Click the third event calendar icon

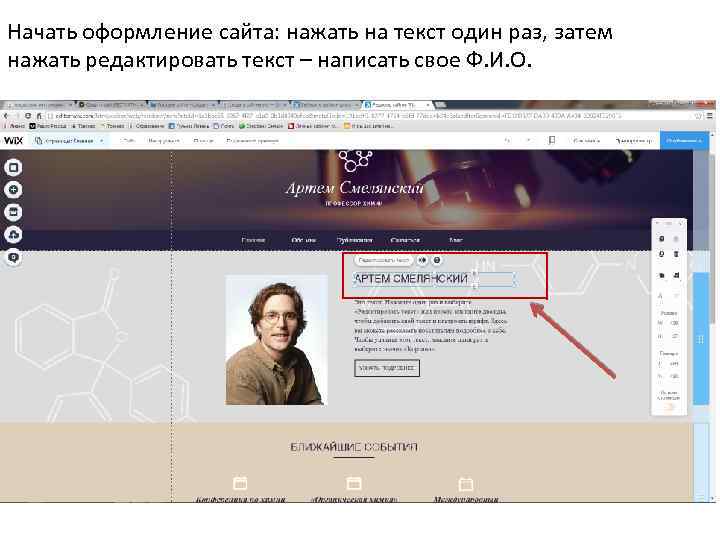click(466, 483)
